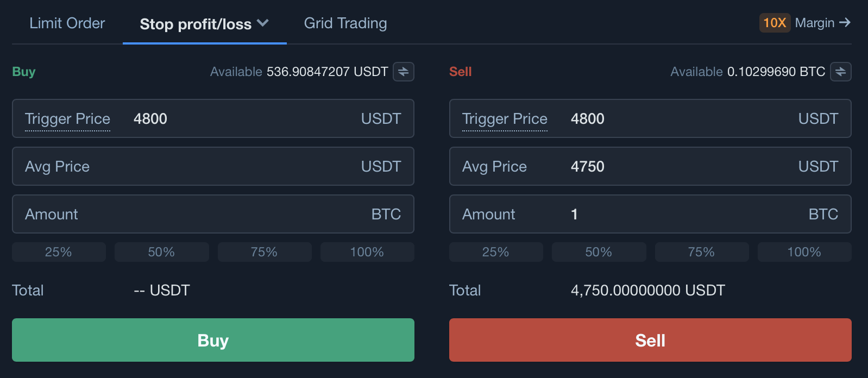Focus the Buy Trigger Price field
This screenshot has height=378, width=868.
tap(239, 118)
